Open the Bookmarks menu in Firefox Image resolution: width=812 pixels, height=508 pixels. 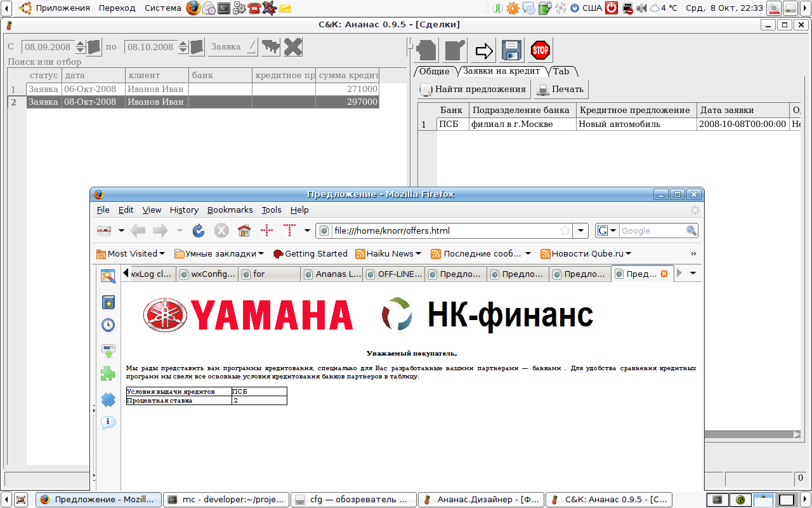pos(230,210)
